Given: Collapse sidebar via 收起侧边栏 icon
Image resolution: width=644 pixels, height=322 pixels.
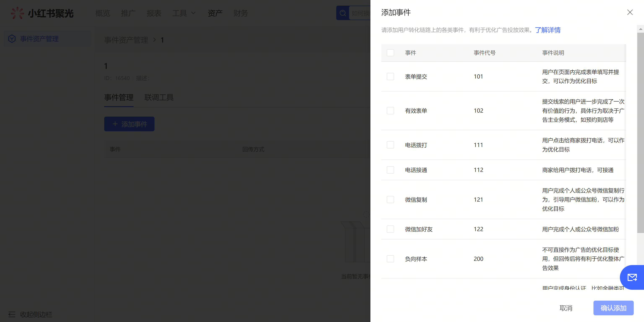Looking at the screenshot, I should pyautogui.click(x=12, y=314).
